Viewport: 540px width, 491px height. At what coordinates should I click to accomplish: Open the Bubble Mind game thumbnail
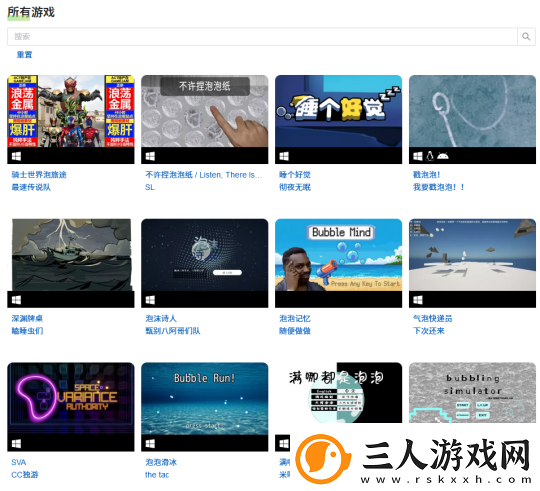point(338,255)
